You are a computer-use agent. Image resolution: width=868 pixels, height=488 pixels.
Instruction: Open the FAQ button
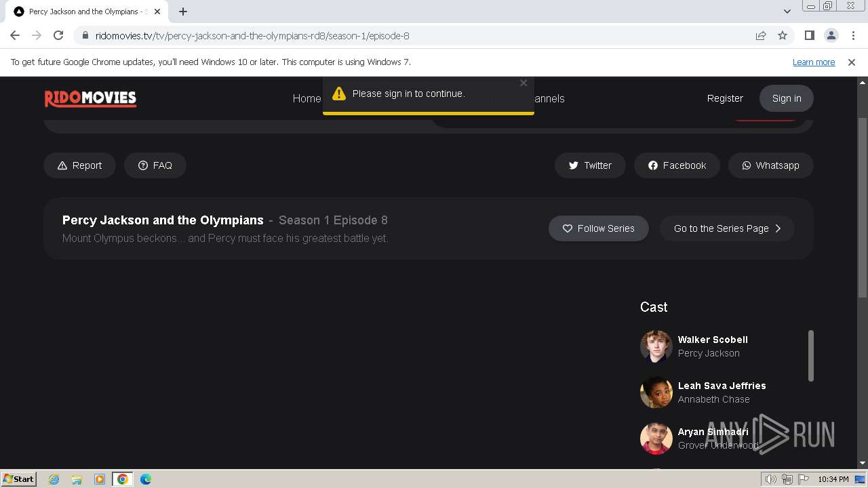(155, 165)
